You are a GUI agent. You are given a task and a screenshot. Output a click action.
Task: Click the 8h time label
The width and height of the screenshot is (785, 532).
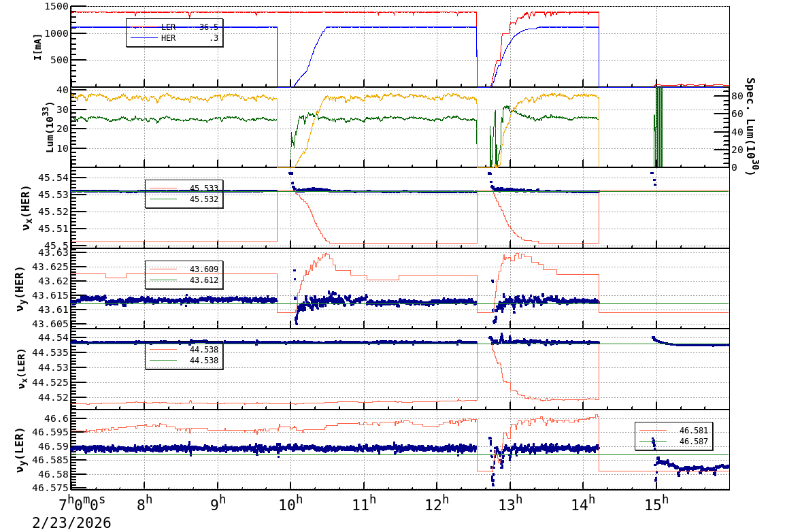tap(145, 503)
